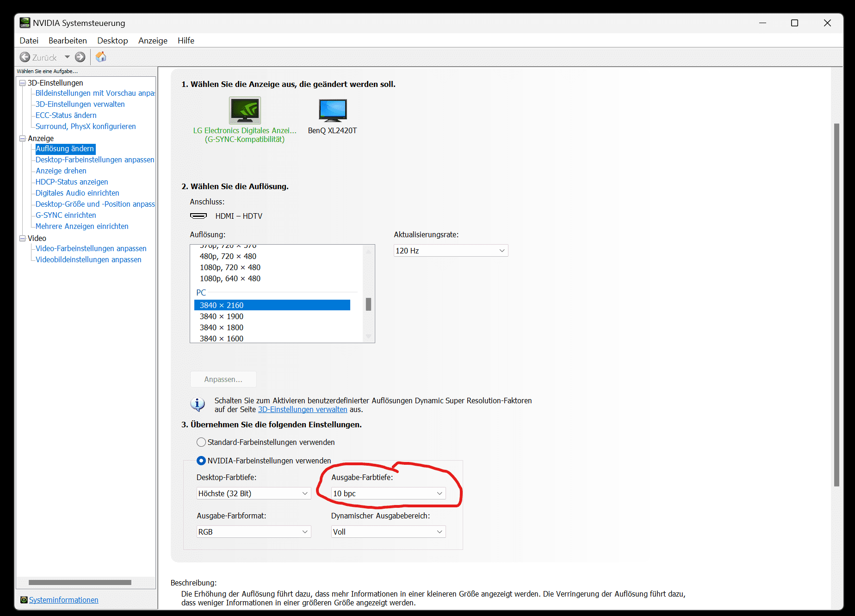Collapse the 3D-Einstellungen tree node
Screen dimensions: 855x616
(22, 83)
